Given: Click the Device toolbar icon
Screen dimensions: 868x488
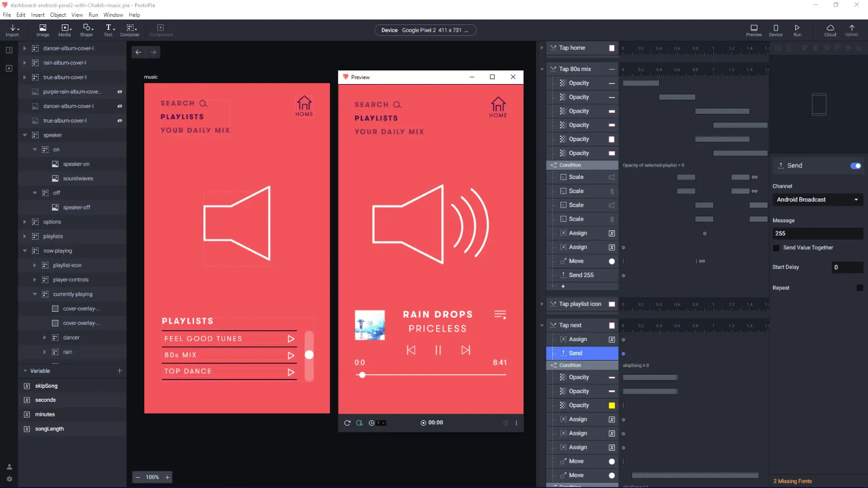Looking at the screenshot, I should (776, 30).
